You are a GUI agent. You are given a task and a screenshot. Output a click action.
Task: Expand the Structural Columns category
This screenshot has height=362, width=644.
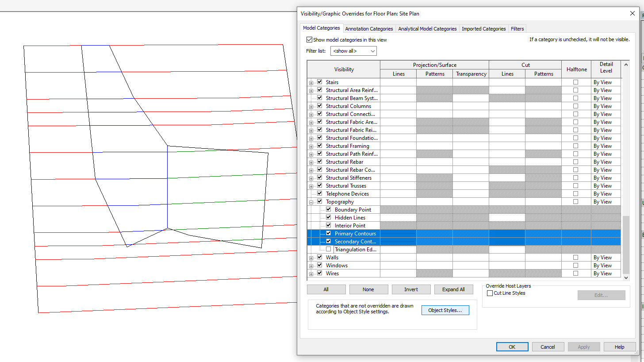pos(311,107)
